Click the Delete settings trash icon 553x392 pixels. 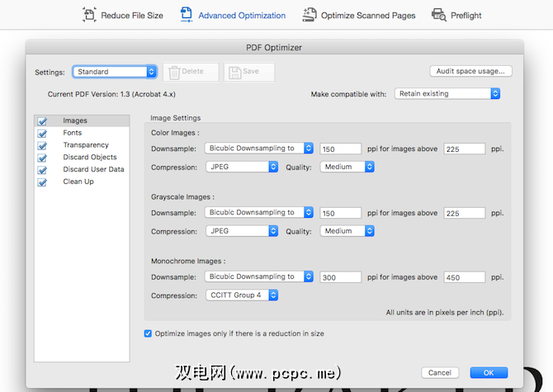click(x=173, y=72)
